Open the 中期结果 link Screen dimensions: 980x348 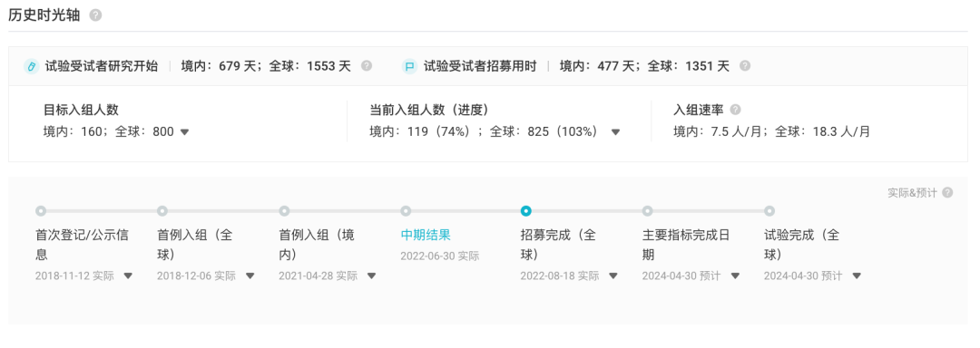[x=426, y=235]
